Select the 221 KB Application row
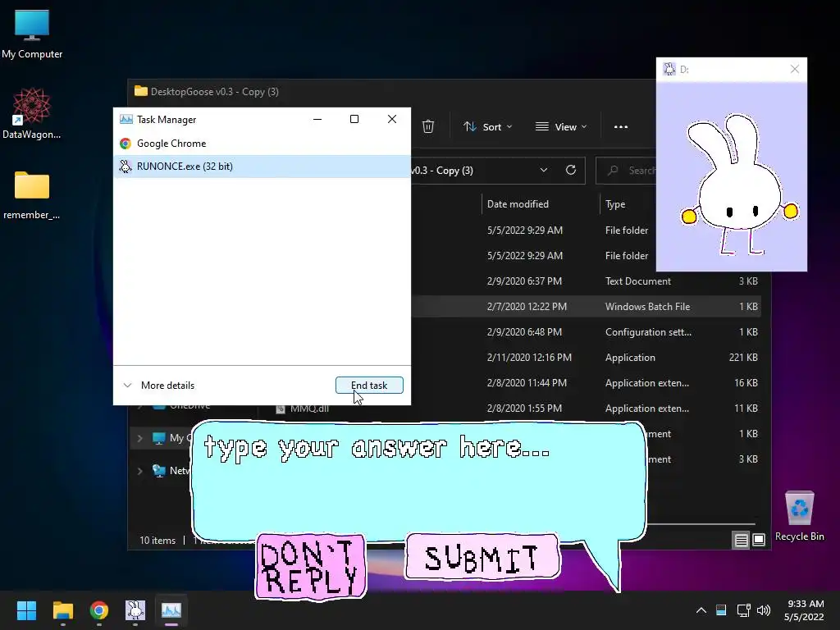The image size is (840, 630). click(586, 358)
